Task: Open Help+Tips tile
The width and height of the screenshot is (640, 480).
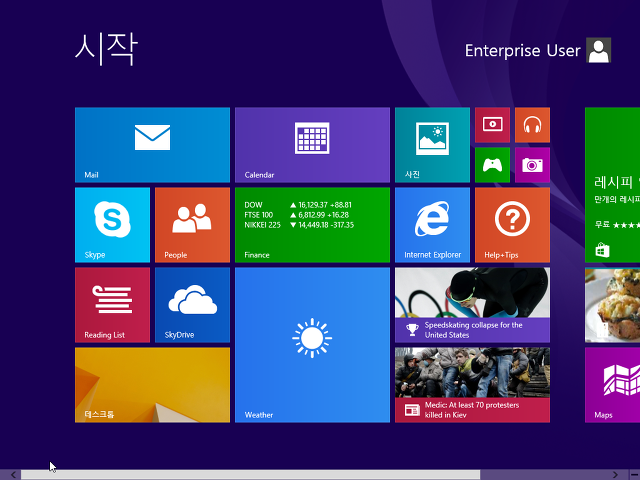Action: 512,225
